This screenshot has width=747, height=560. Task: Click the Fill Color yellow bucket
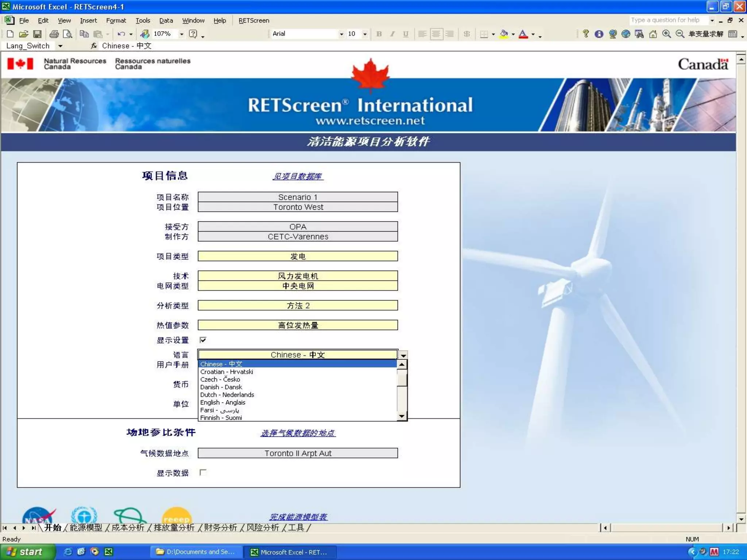[x=504, y=34]
